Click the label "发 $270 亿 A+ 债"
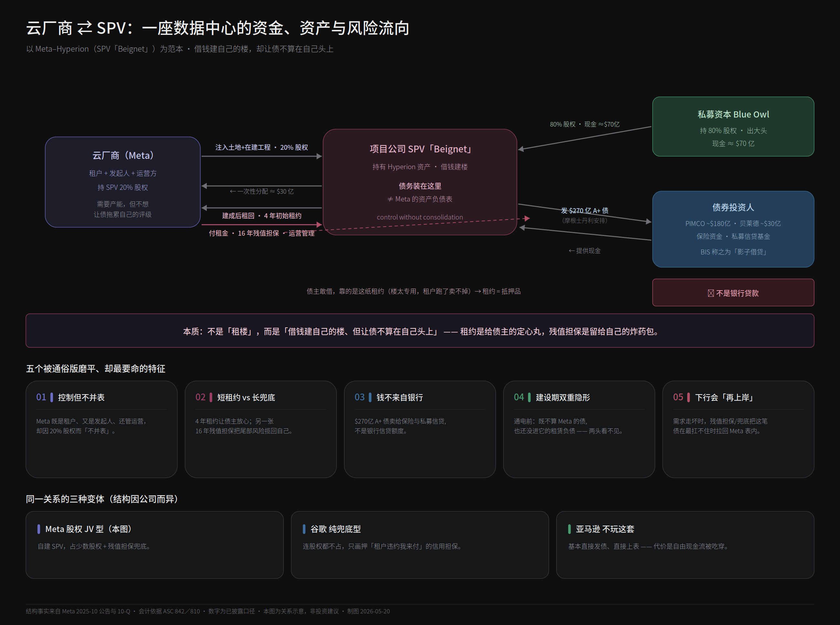840x625 pixels. click(x=584, y=210)
